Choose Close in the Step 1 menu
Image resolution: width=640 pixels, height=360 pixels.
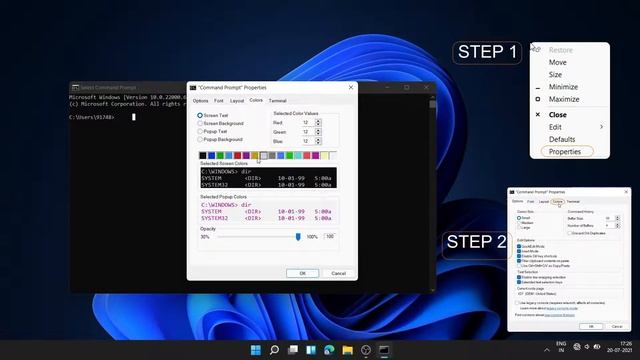558,115
